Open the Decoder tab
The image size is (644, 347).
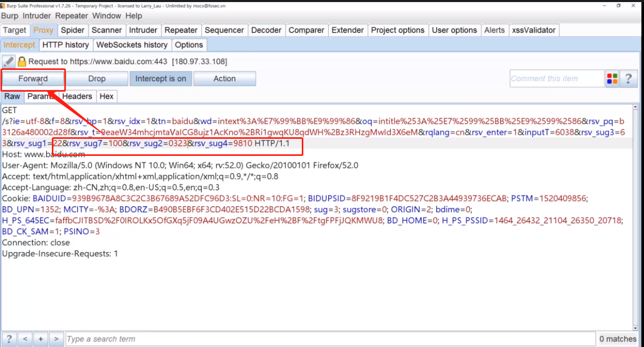click(x=266, y=30)
